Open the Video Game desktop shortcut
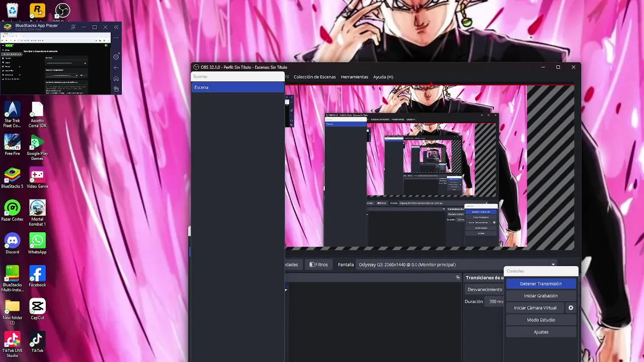 [37, 178]
